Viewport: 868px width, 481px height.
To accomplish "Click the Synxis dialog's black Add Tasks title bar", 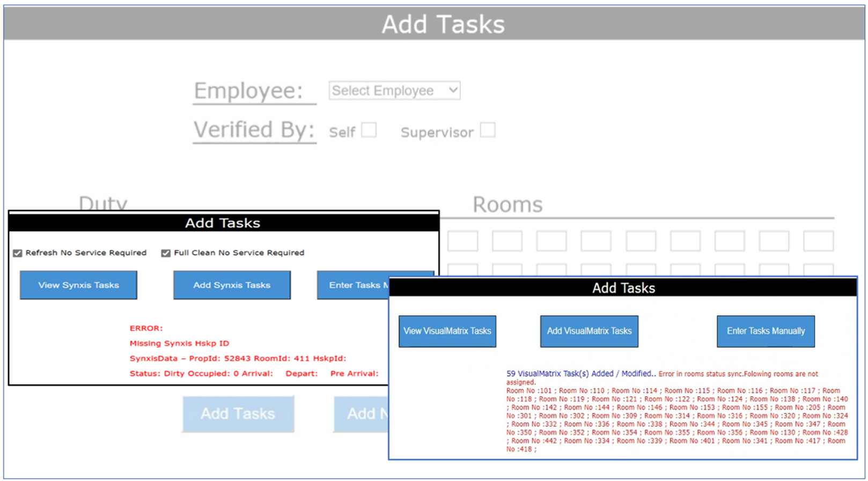I will (223, 223).
